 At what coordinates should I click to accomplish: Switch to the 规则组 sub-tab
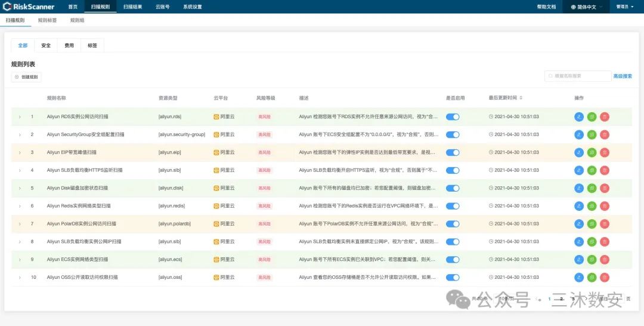[x=77, y=20]
